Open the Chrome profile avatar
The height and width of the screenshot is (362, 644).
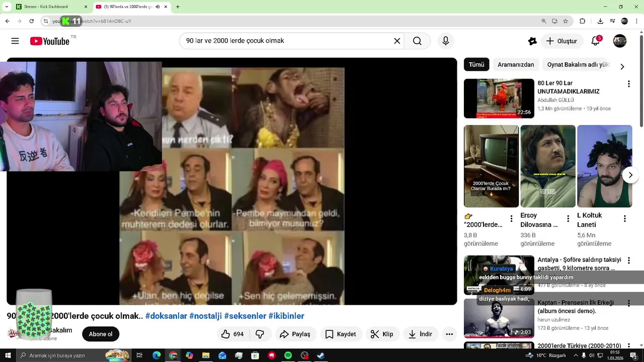[x=624, y=21]
